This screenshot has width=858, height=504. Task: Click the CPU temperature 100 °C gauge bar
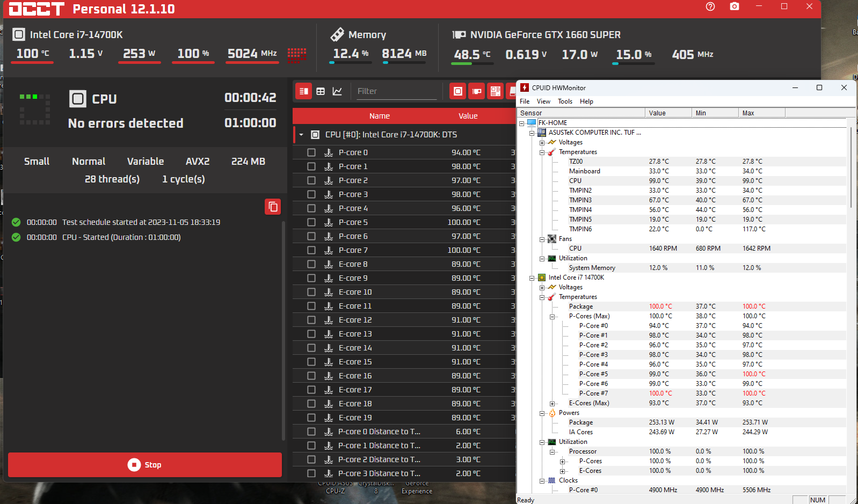[32, 63]
